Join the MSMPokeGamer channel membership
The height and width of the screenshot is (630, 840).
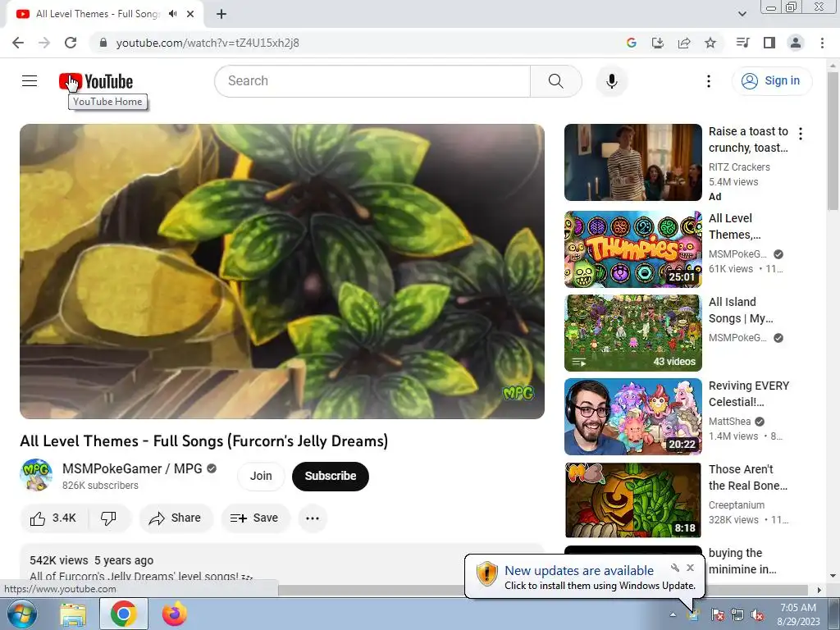261,476
